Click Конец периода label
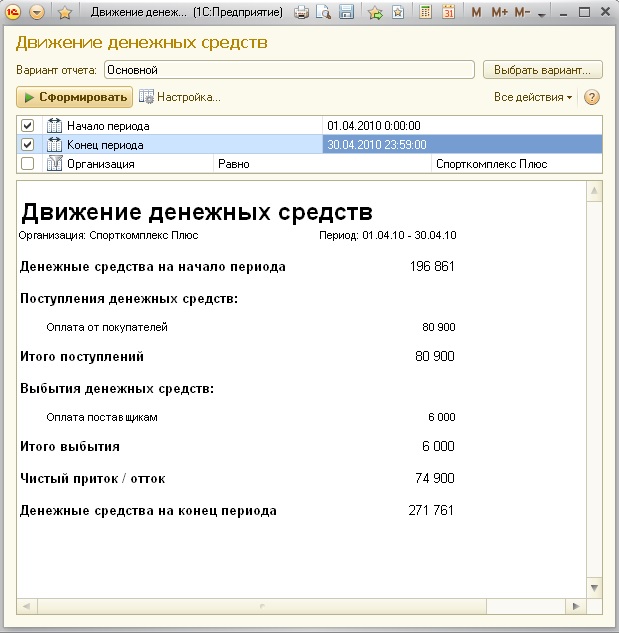The image size is (619, 633). pyautogui.click(x=105, y=145)
